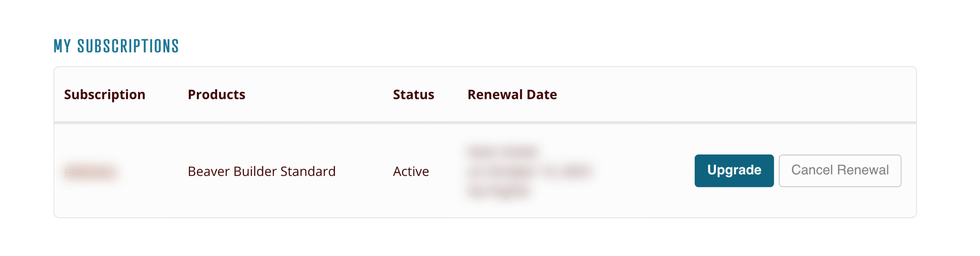980x256 pixels.
Task: Click the word Beaver in the product name
Action: pos(209,171)
